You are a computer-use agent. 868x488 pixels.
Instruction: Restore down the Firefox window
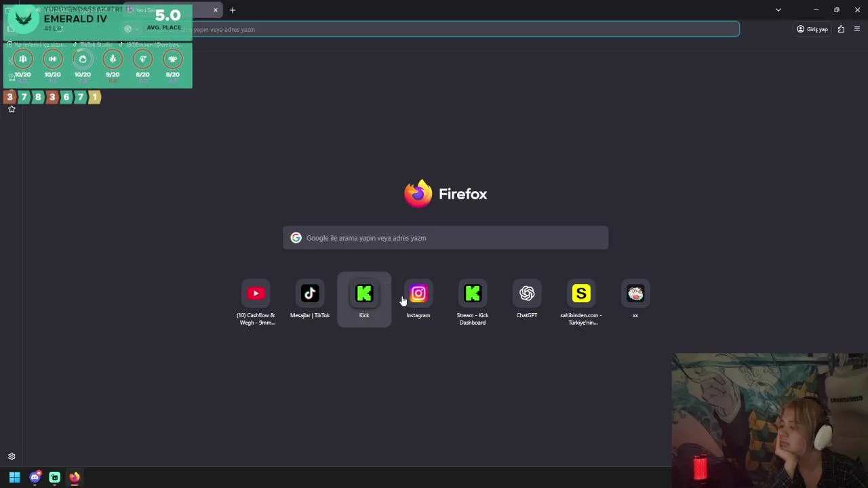(x=837, y=10)
